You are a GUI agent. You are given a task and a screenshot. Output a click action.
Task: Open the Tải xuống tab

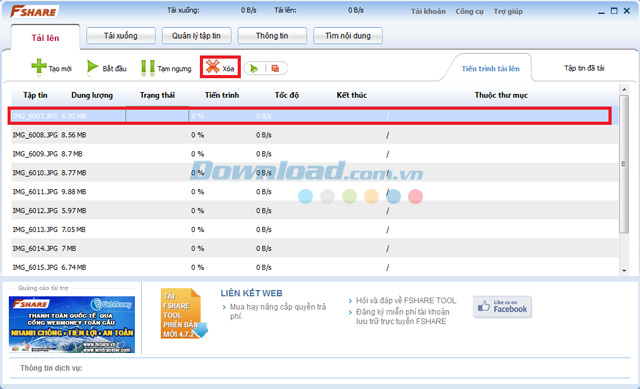tap(121, 36)
